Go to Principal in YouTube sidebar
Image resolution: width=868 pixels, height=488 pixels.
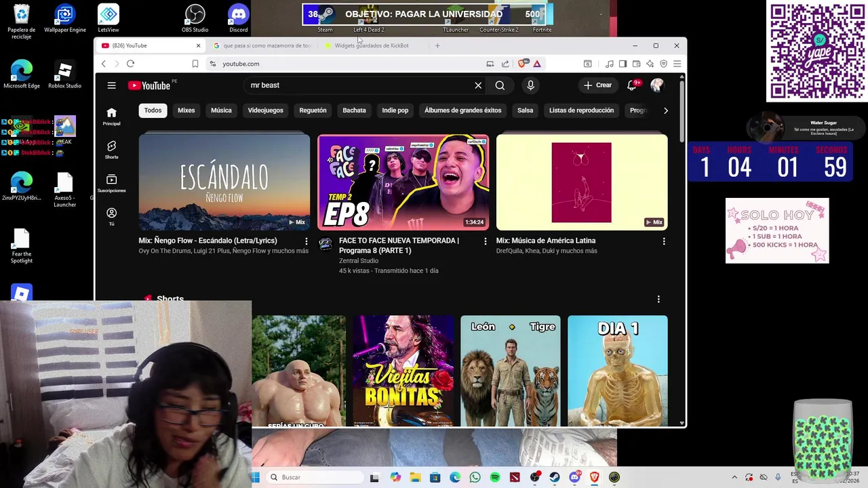click(111, 117)
